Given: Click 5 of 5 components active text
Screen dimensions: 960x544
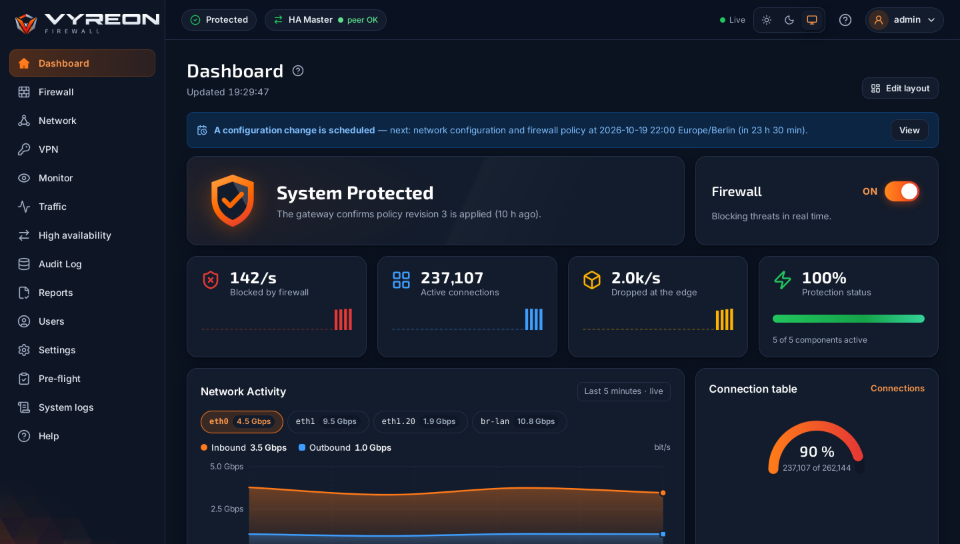Looking at the screenshot, I should [820, 340].
